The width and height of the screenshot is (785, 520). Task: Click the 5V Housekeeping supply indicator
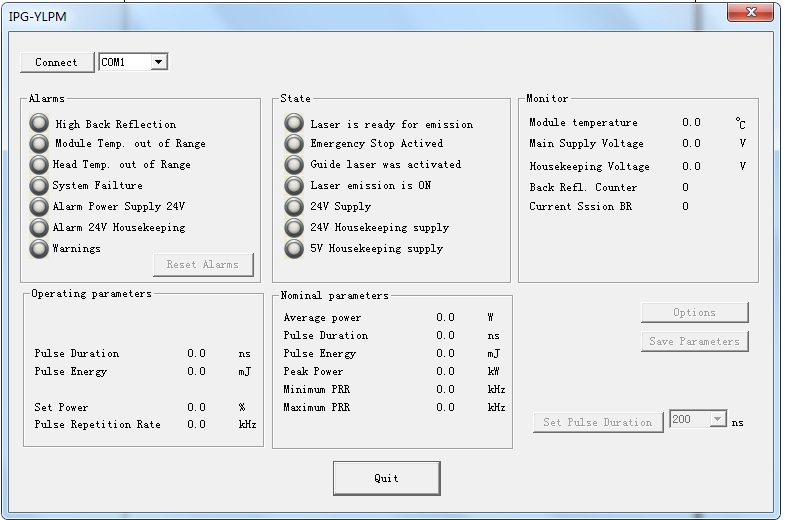click(x=294, y=249)
